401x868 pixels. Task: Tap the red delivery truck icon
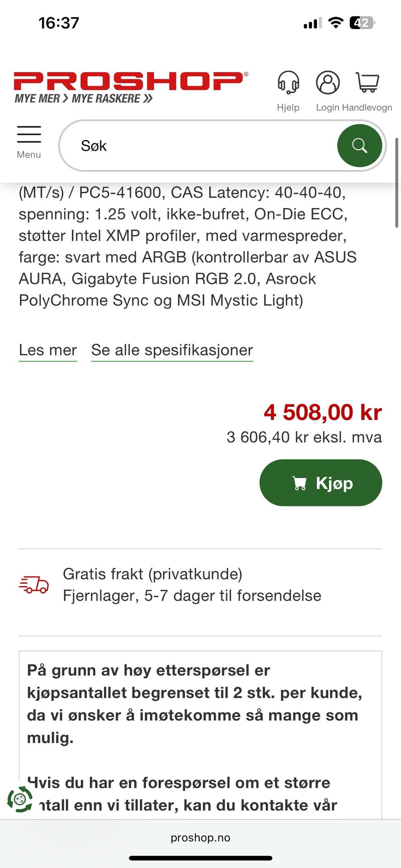(x=34, y=584)
